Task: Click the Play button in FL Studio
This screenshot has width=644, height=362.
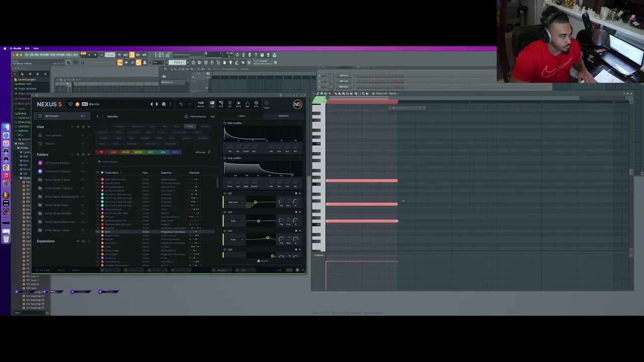Action: (89, 55)
